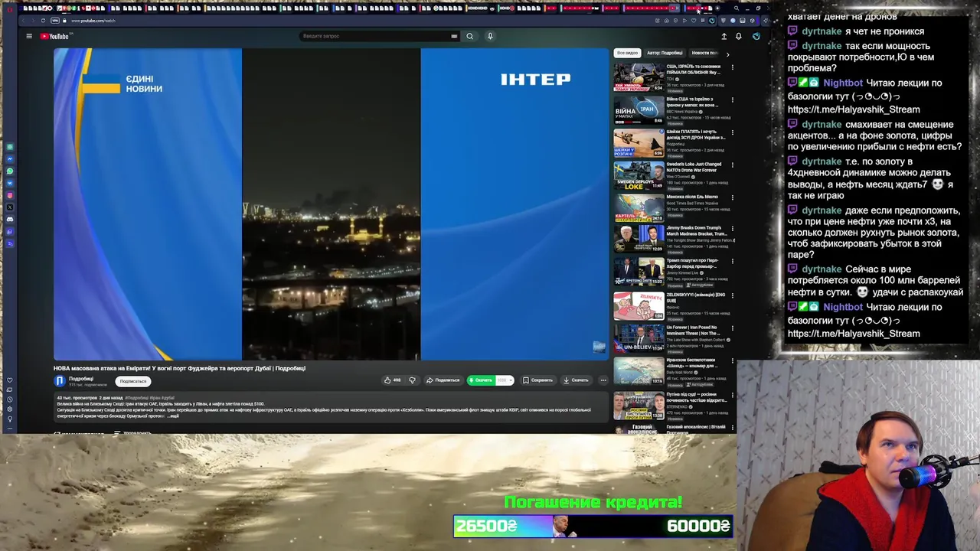The height and width of the screenshot is (551, 980).
Task: Open the quality dropdown beside green Скачать
Action: point(505,380)
